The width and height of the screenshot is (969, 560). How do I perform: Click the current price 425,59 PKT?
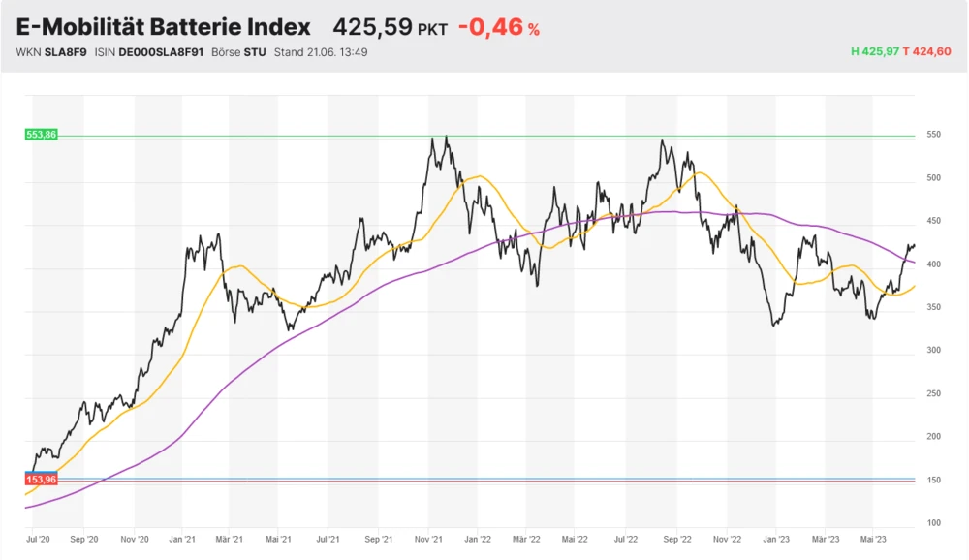(x=390, y=27)
